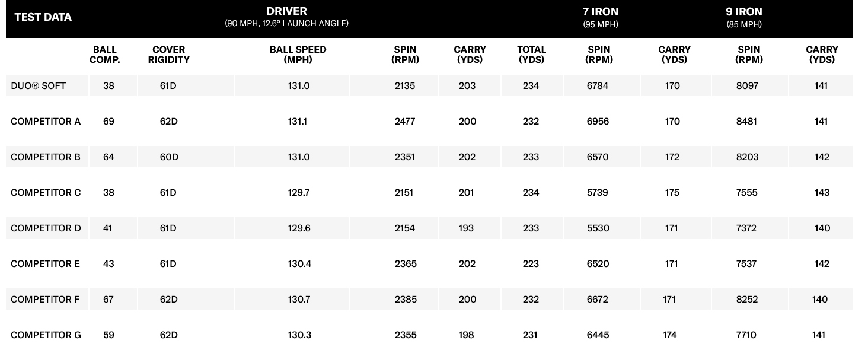Screen dimensions: 868x356
Task: Click the TEST DATA header label
Action: tap(43, 17)
